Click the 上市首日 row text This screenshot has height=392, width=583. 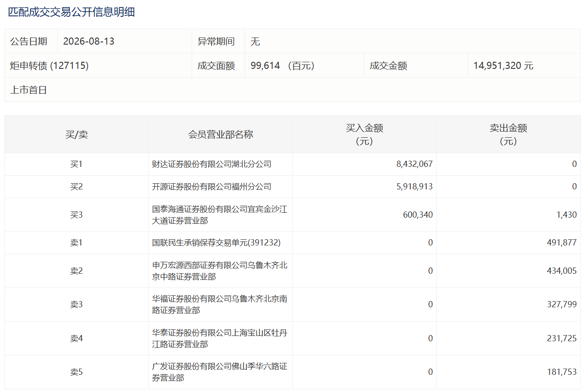click(28, 90)
